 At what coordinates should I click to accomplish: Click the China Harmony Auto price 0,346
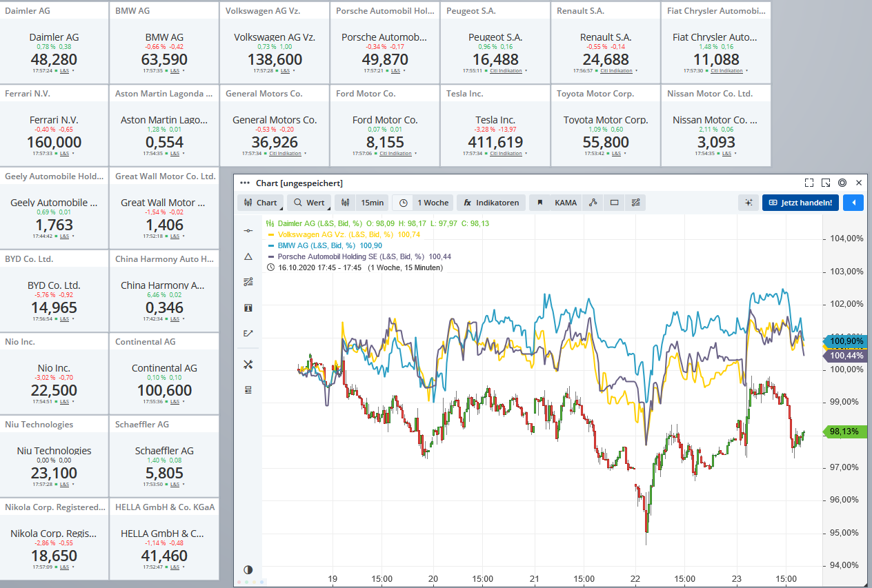click(164, 307)
